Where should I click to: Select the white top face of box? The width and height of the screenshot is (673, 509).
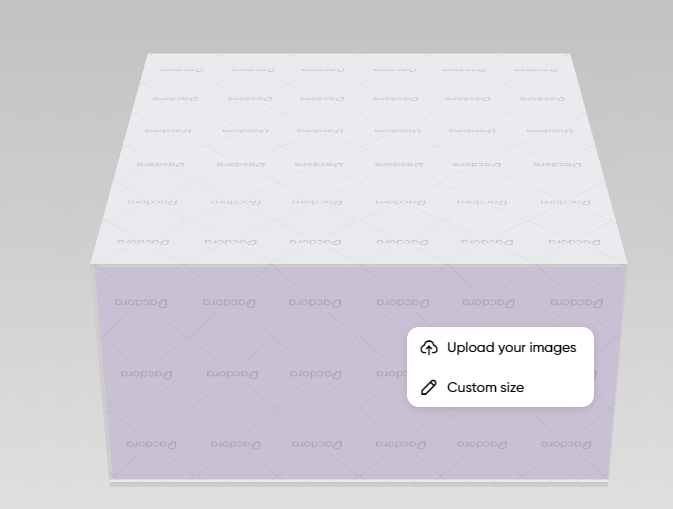[x=359, y=159]
